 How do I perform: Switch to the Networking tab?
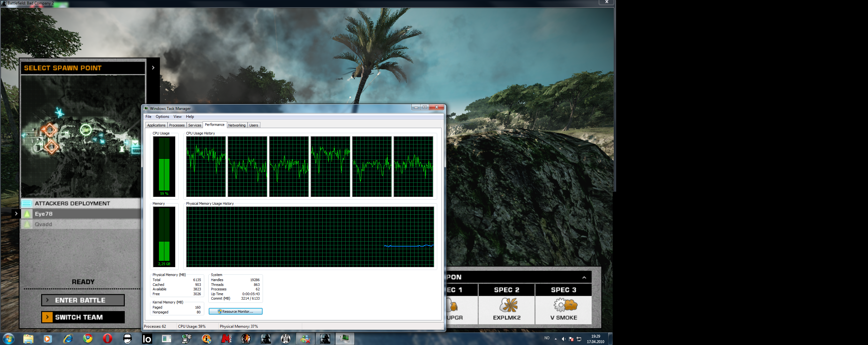[237, 125]
